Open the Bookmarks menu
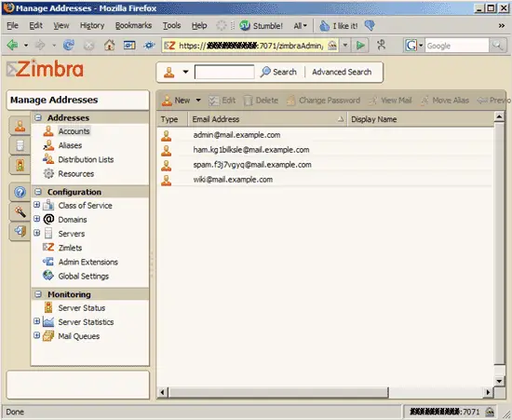 coord(133,25)
